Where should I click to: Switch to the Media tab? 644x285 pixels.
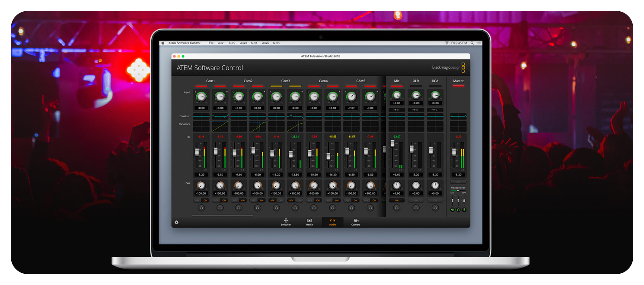[309, 223]
